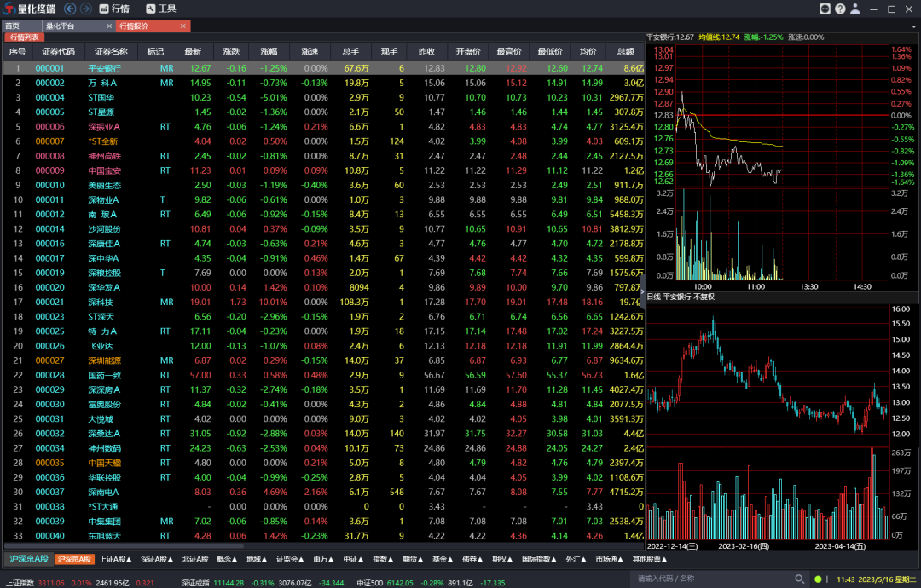Expand the 概念 category dropdown
The width and height of the screenshot is (921, 588).
228,560
